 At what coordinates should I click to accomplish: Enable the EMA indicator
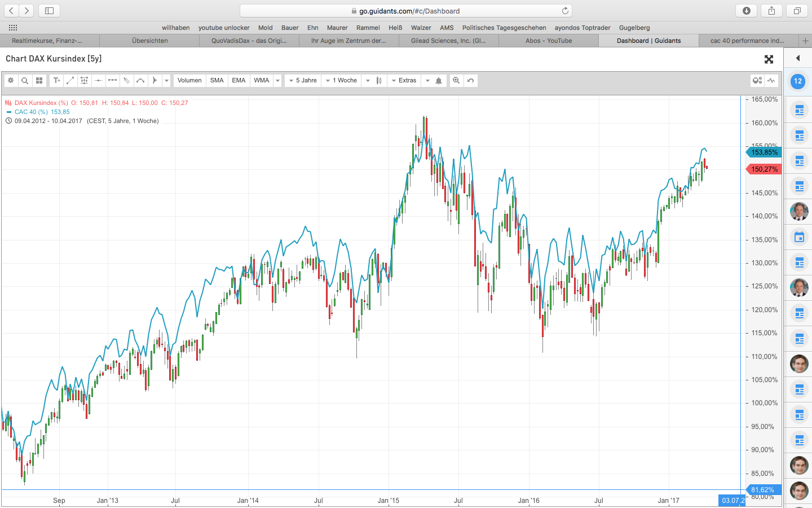point(239,80)
